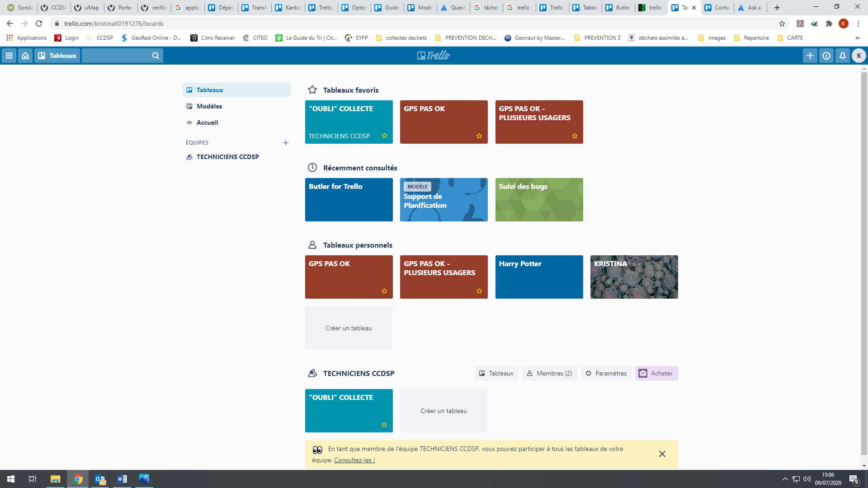
Task: Click Créer un tableau under TECHNICIENS CCDSP
Action: pyautogui.click(x=444, y=411)
